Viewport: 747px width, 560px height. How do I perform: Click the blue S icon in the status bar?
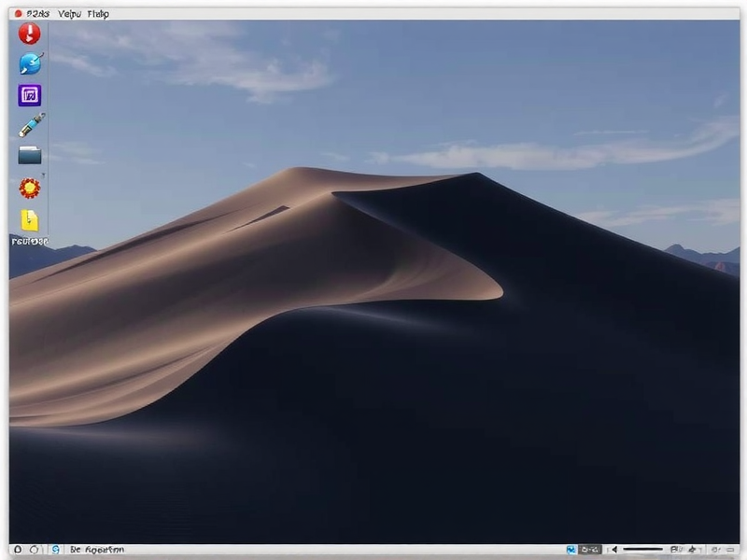[x=56, y=550]
